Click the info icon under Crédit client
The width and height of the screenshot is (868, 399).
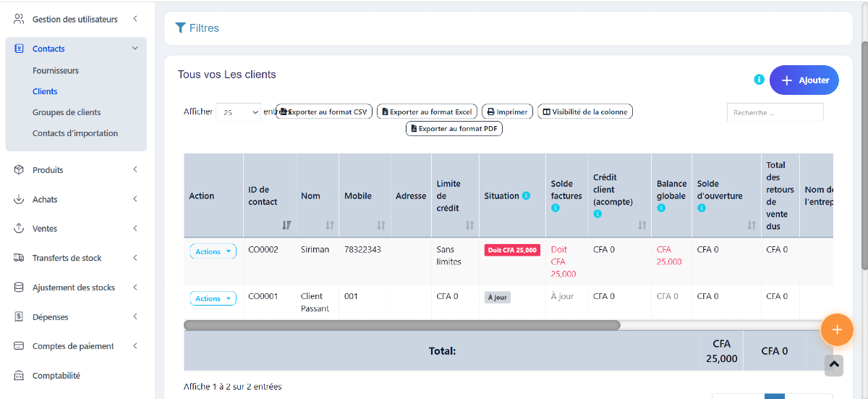pyautogui.click(x=597, y=214)
